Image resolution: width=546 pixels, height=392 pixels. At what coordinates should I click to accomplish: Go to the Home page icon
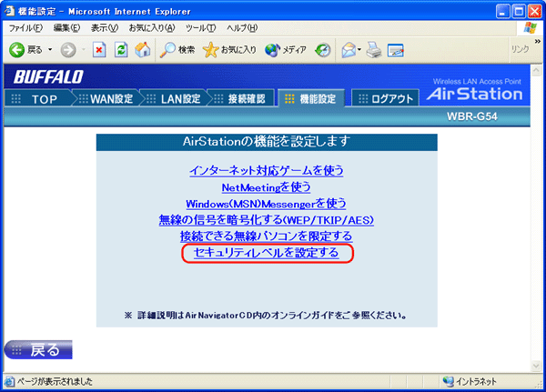point(143,50)
